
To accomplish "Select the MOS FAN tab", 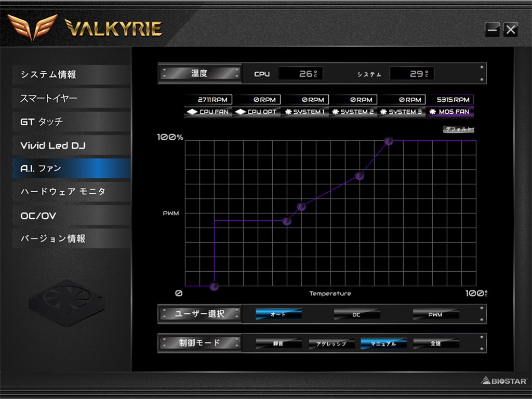I will 449,112.
